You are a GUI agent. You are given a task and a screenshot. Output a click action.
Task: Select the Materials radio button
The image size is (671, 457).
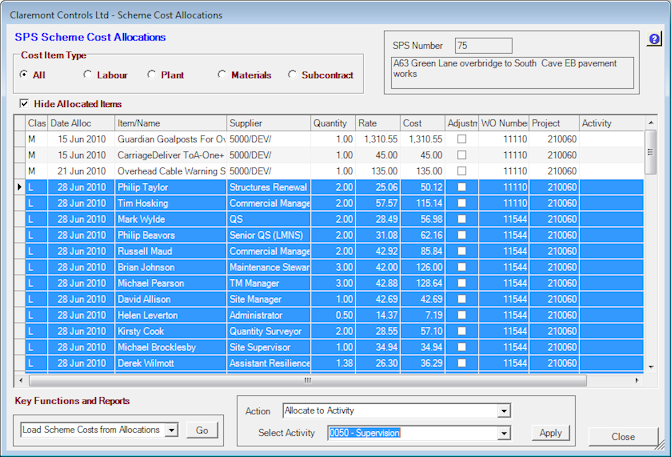pos(222,74)
